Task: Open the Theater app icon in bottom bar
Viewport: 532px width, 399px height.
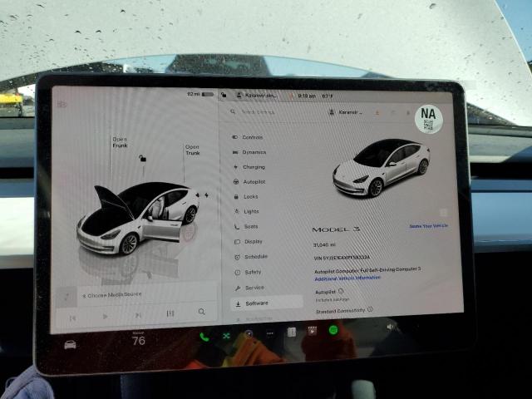Action: point(313,331)
